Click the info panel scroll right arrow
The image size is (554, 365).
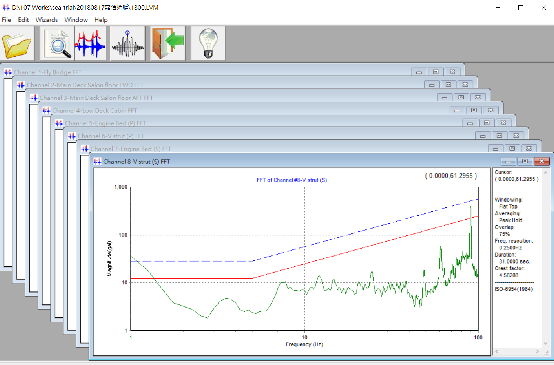click(538, 351)
